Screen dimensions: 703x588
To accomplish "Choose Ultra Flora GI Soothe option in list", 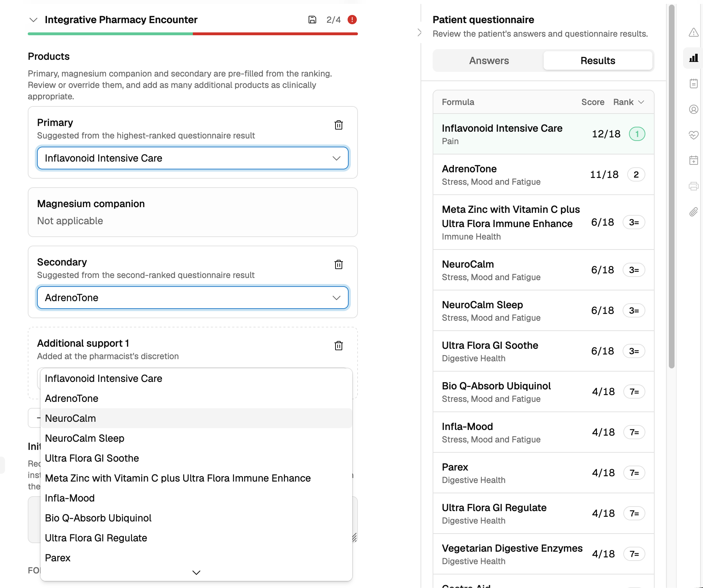I will pyautogui.click(x=196, y=458).
